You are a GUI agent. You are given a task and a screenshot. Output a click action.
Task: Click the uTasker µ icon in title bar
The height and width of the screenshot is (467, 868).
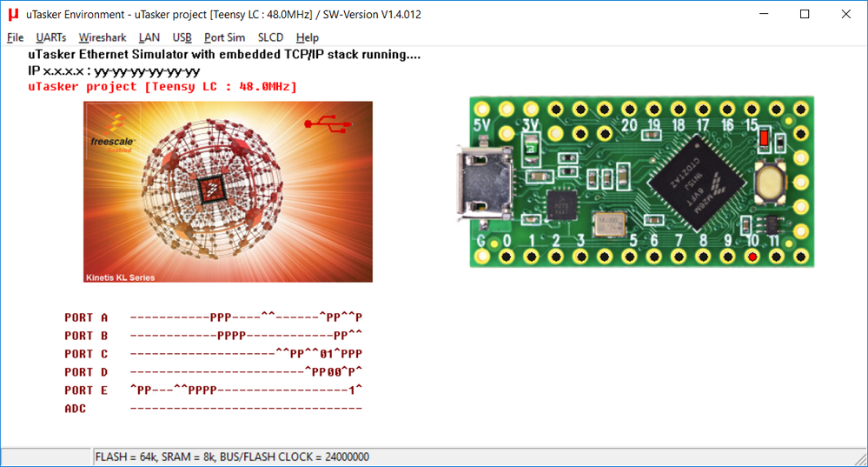13,15
